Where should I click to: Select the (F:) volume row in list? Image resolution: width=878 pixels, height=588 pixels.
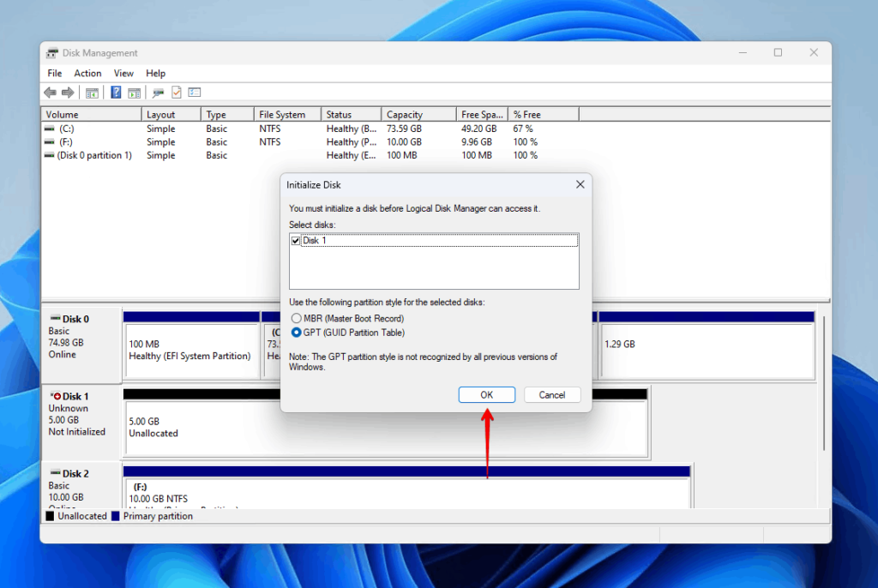coord(310,141)
